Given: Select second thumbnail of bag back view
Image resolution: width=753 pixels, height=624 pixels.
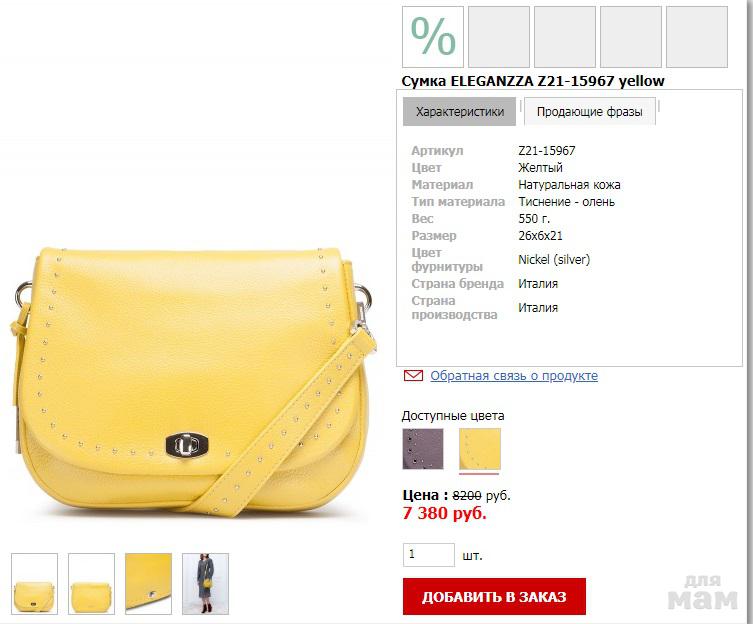Looking at the screenshot, I should coord(91,584).
